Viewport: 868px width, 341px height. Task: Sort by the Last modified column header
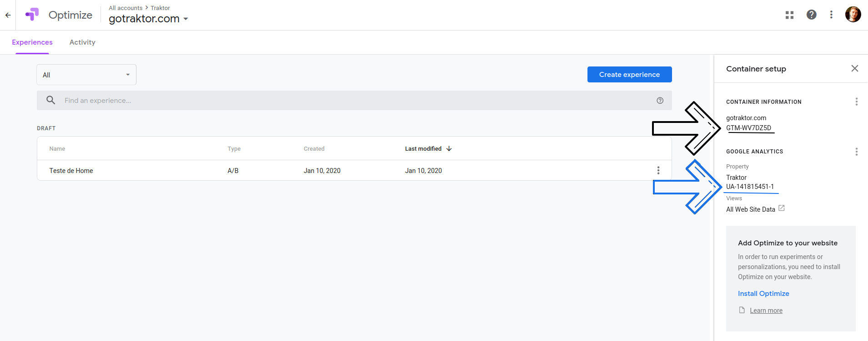point(423,149)
